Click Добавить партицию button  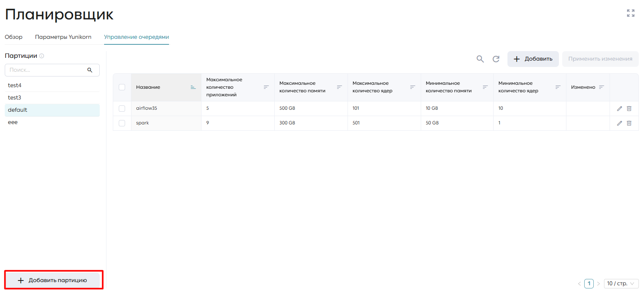pos(52,281)
